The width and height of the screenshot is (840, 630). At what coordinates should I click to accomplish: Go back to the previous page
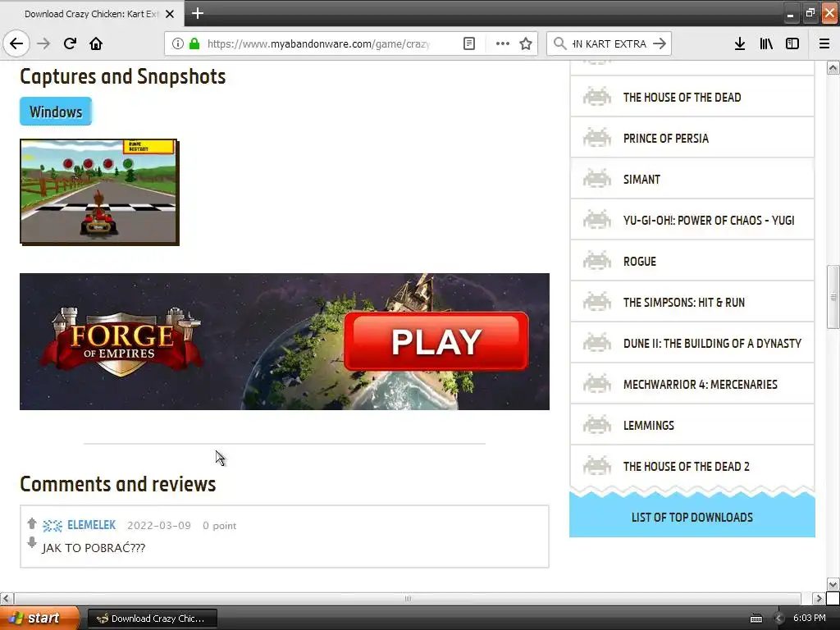(x=16, y=43)
